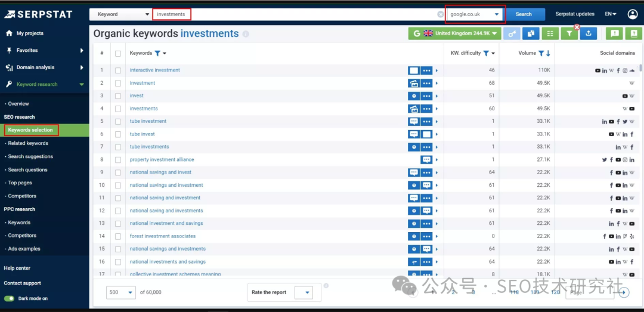The height and width of the screenshot is (312, 644).
Task: Clear the keyword search field with X
Action: coord(441,14)
